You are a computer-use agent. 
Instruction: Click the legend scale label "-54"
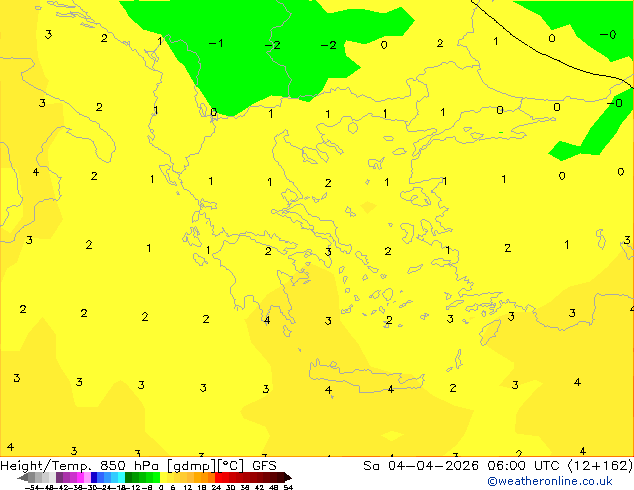(32, 487)
